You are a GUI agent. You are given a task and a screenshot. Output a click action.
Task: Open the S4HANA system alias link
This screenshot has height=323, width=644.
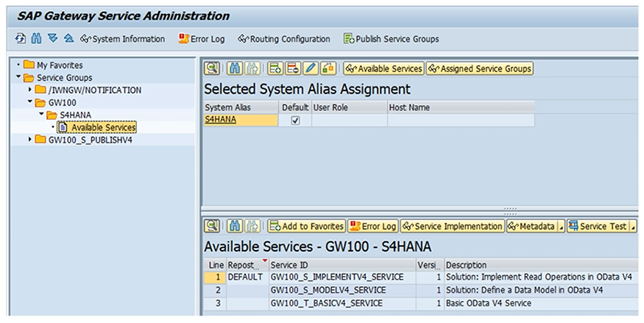pos(220,121)
